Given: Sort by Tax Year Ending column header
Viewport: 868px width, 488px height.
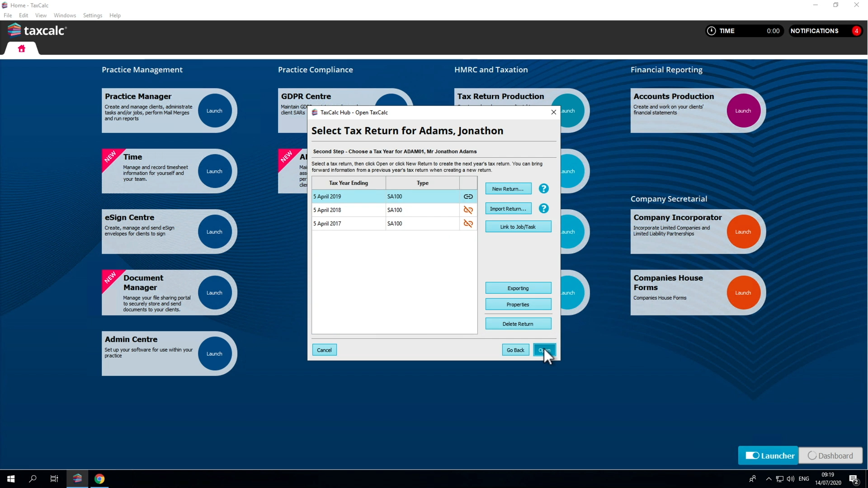Looking at the screenshot, I should 349,183.
